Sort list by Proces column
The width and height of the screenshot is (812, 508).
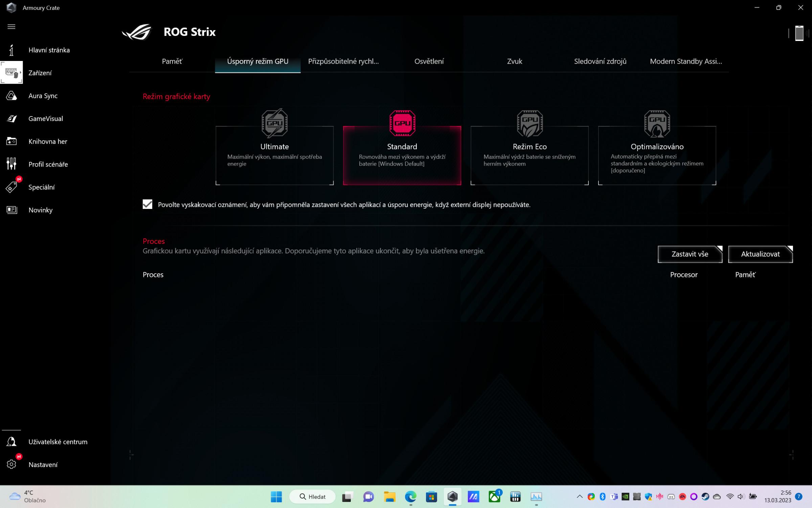153,275
